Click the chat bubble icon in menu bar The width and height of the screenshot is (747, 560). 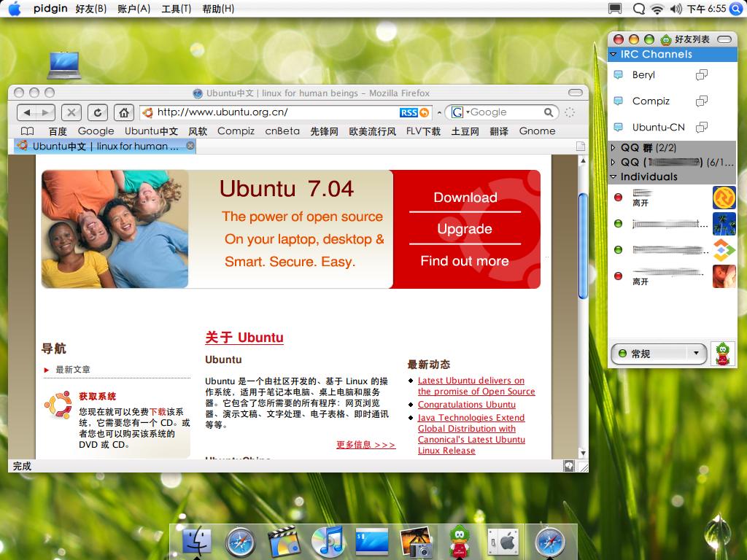[x=639, y=9]
